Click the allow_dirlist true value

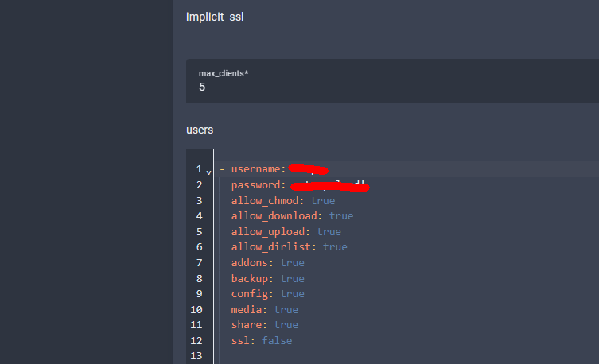point(334,247)
